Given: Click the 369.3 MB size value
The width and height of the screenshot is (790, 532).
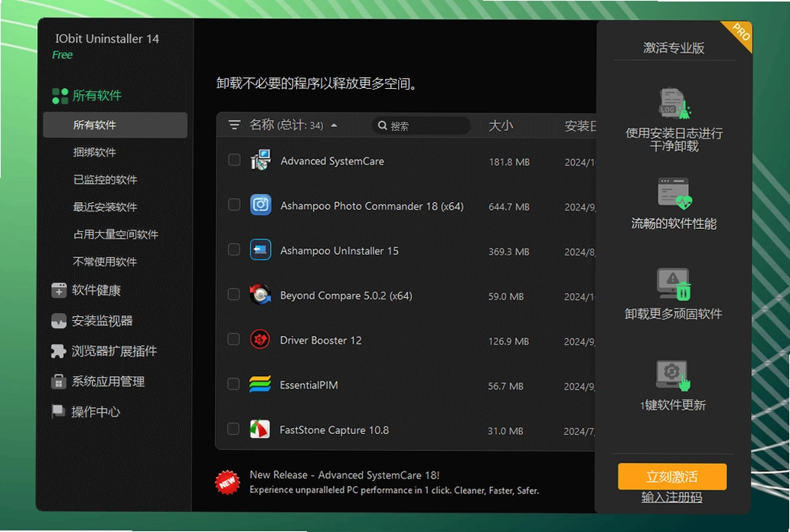Looking at the screenshot, I should [x=509, y=251].
